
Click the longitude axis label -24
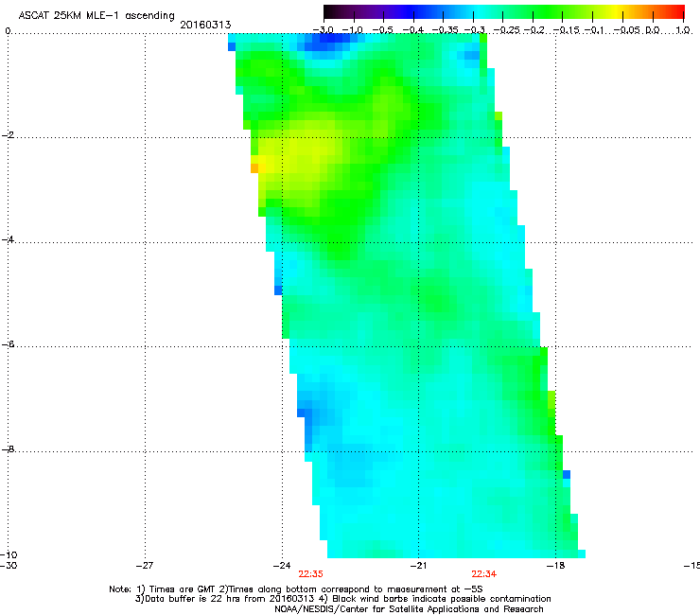click(282, 566)
